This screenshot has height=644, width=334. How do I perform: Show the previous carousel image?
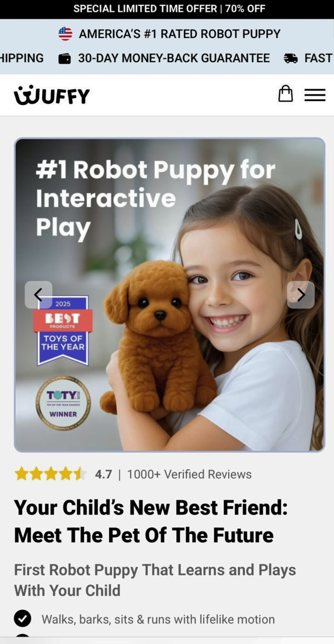[38, 295]
